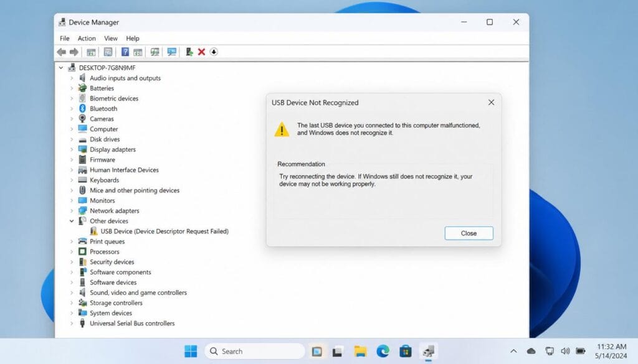The width and height of the screenshot is (638, 364).
Task: Expand the Disk drives category
Action: pyautogui.click(x=72, y=139)
